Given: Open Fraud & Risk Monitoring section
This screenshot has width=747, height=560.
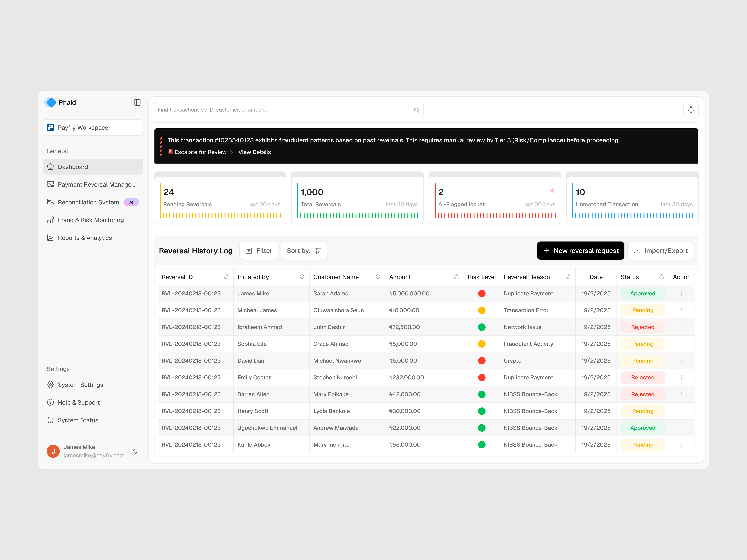Looking at the screenshot, I should pyautogui.click(x=90, y=220).
